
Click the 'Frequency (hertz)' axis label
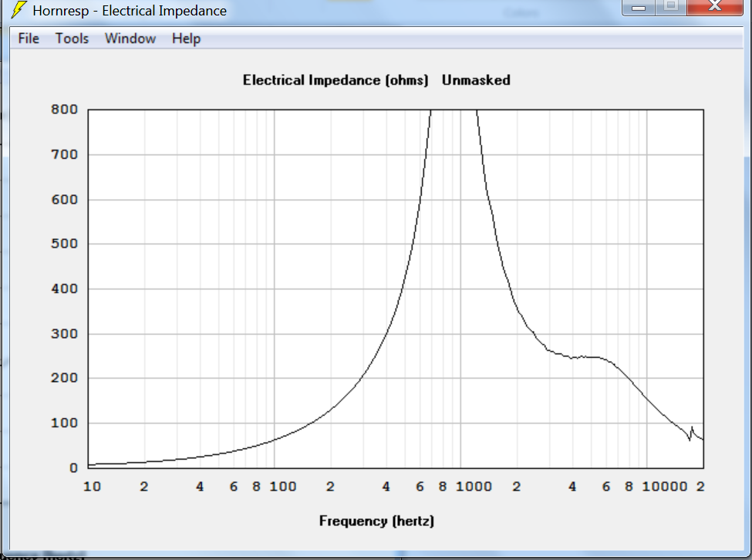point(376,521)
